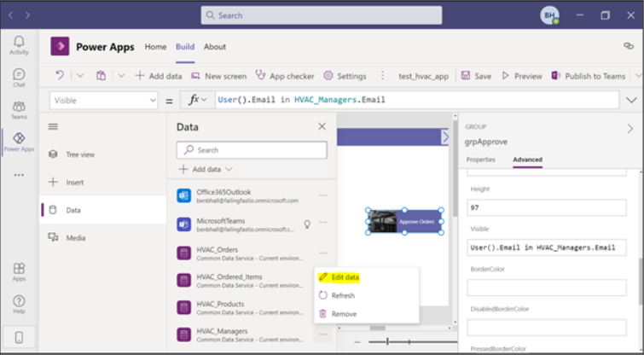Collapse the properties pane with chevron
This screenshot has width=644, height=355.
(630, 129)
